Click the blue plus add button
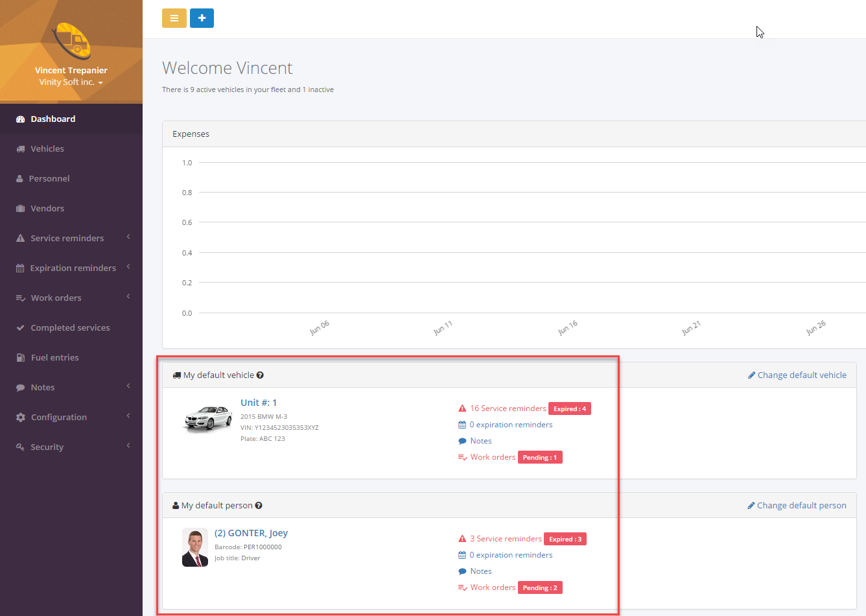 pyautogui.click(x=202, y=18)
